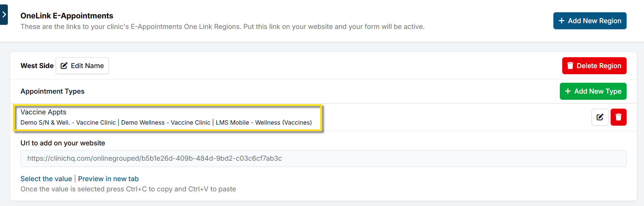Click Demo S/N & Well. - Vaccine Clinic text
This screenshot has height=206, width=644.
[x=68, y=123]
